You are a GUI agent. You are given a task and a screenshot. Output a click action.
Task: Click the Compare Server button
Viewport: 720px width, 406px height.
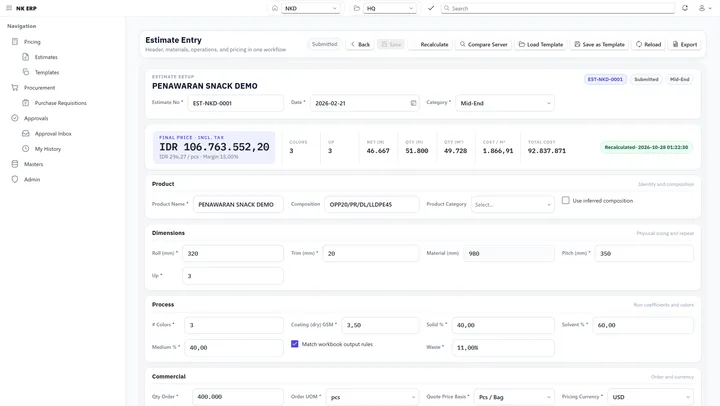pyautogui.click(x=484, y=45)
